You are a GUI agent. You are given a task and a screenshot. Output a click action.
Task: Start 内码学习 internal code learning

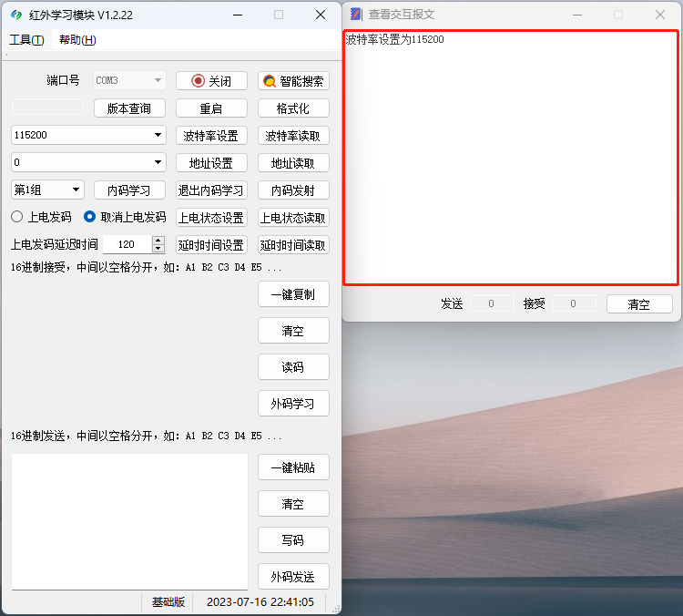tap(129, 190)
